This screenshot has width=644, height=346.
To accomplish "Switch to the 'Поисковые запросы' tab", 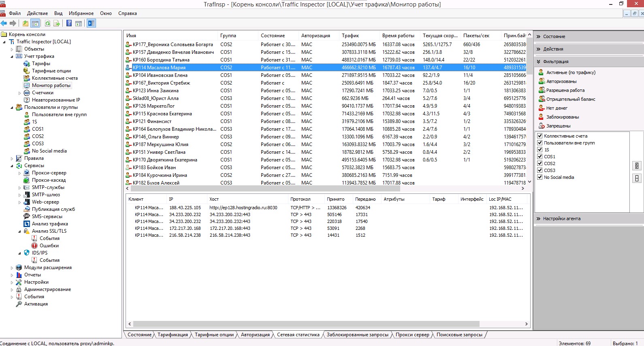I will (459, 335).
